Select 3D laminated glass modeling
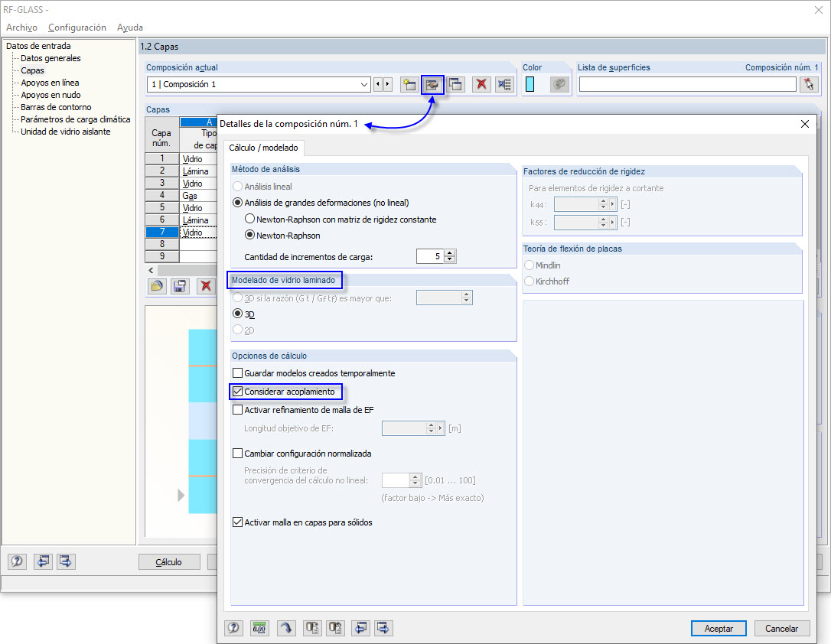Screen dimensions: 831x644 coord(244,314)
